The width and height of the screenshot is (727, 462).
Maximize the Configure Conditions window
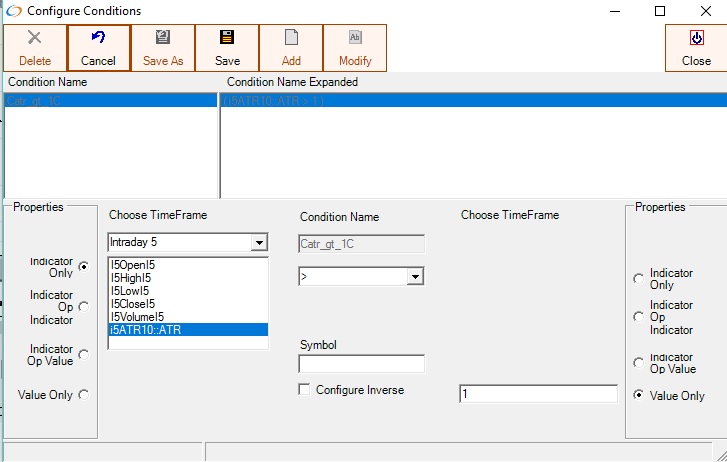coord(660,11)
